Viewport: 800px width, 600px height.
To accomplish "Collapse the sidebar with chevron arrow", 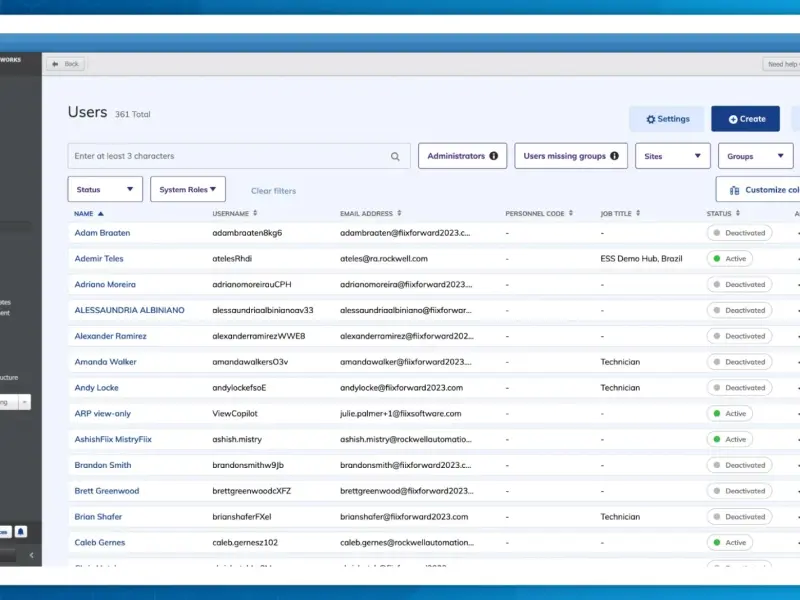I will [x=32, y=555].
